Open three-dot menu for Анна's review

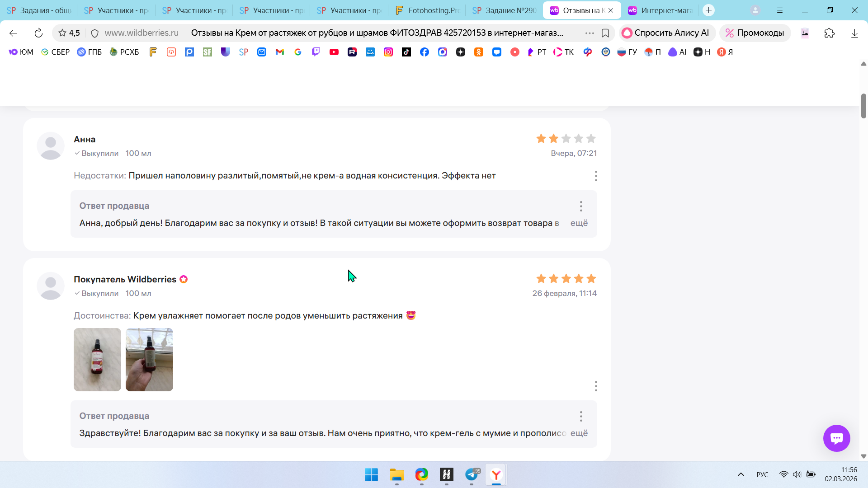pyautogui.click(x=596, y=176)
